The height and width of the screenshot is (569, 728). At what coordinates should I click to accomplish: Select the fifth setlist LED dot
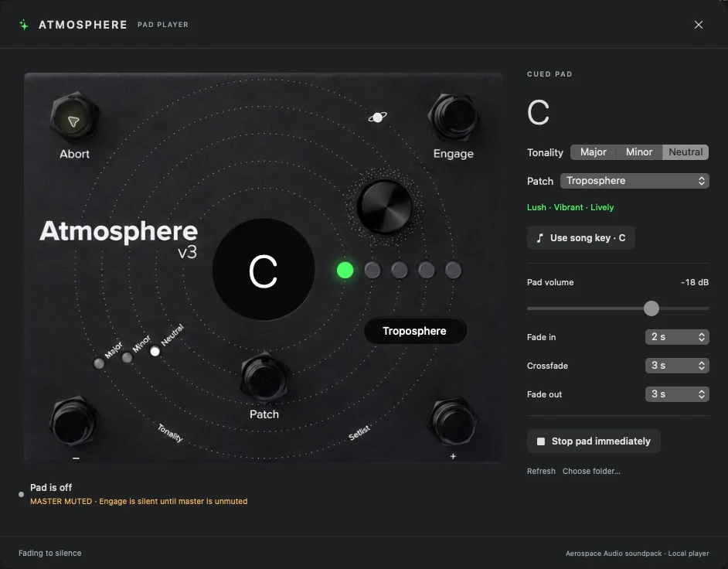(453, 271)
